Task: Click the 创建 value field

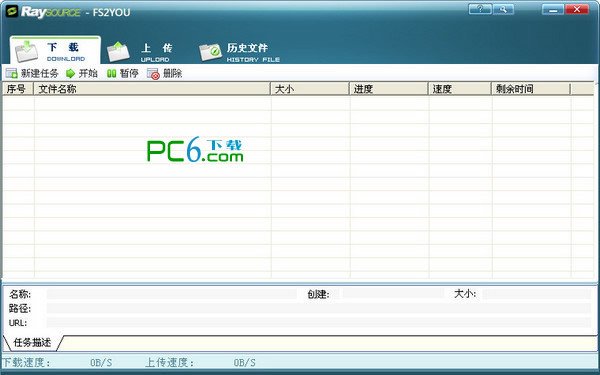Action: click(x=393, y=293)
